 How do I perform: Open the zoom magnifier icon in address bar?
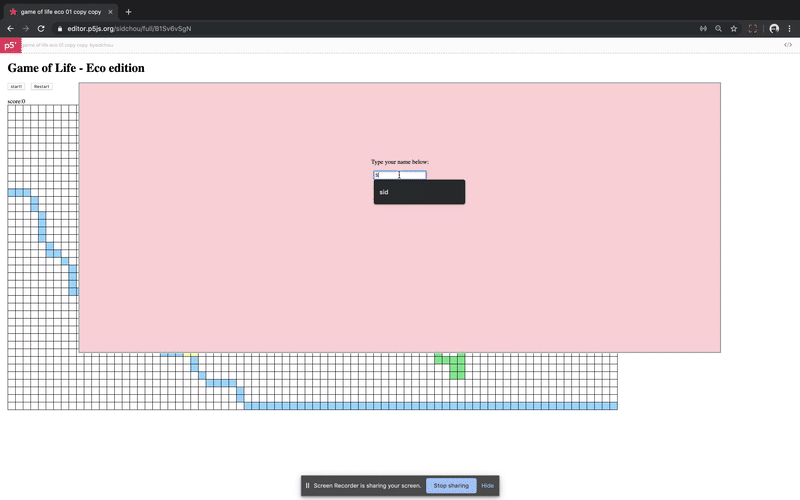click(718, 29)
